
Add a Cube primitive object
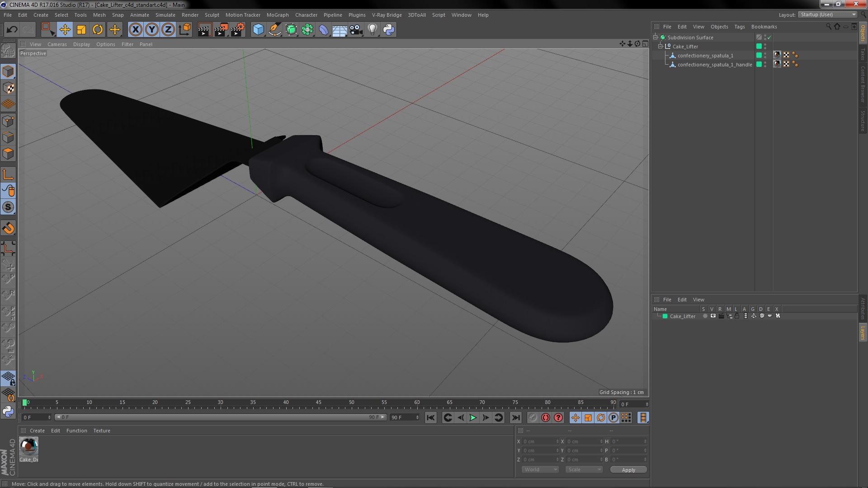(x=258, y=30)
